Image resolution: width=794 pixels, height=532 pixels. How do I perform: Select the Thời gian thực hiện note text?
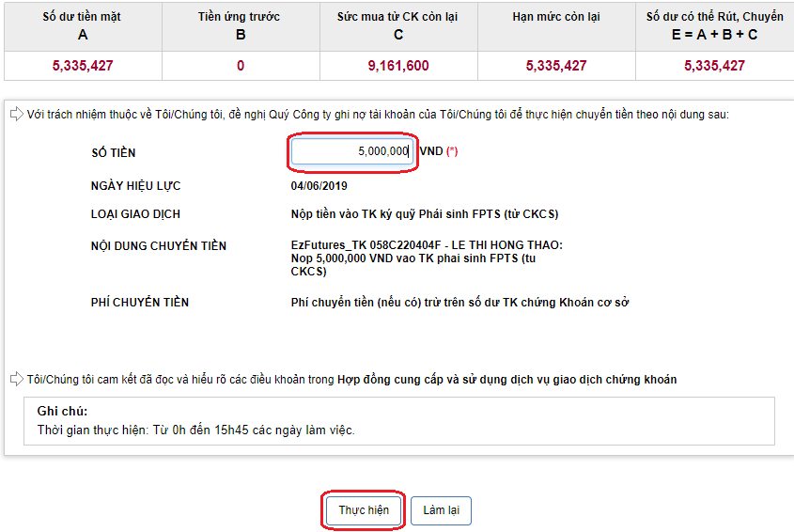click(196, 430)
